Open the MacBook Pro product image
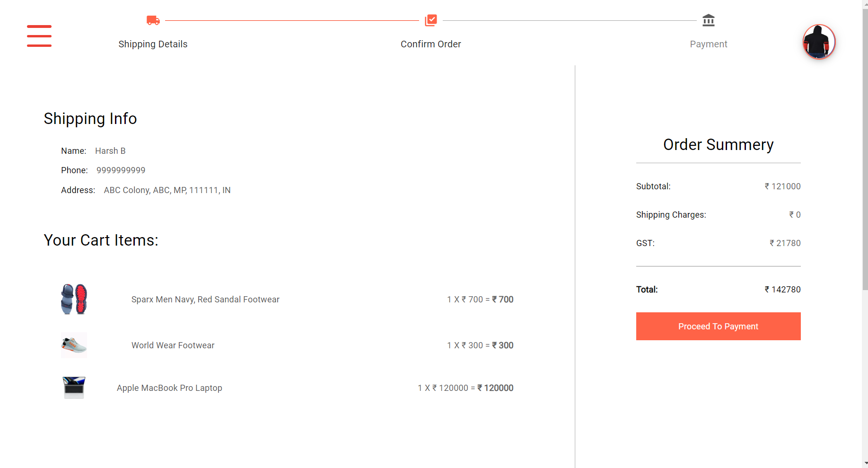868x468 pixels. (74, 388)
